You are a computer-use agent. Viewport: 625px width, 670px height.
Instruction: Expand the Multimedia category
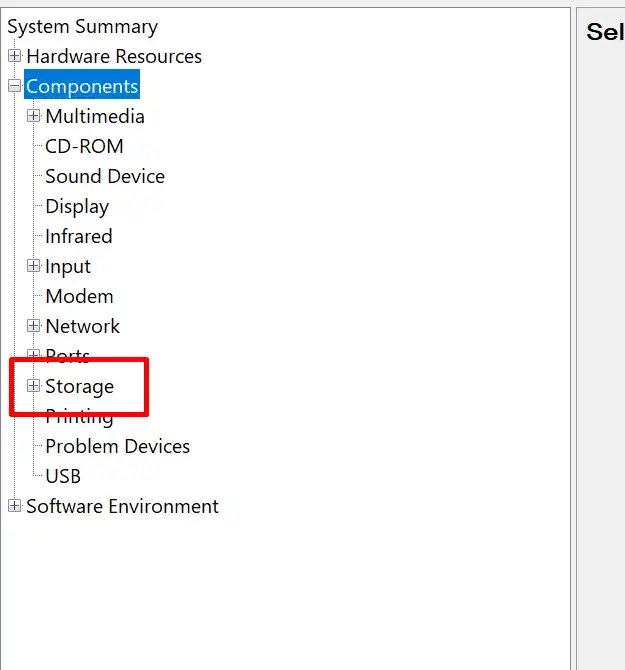(x=33, y=116)
